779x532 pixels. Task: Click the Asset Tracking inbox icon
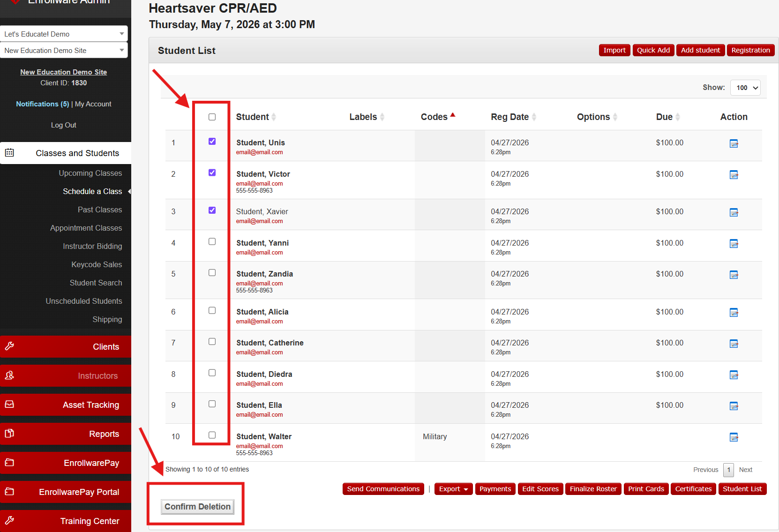9,405
